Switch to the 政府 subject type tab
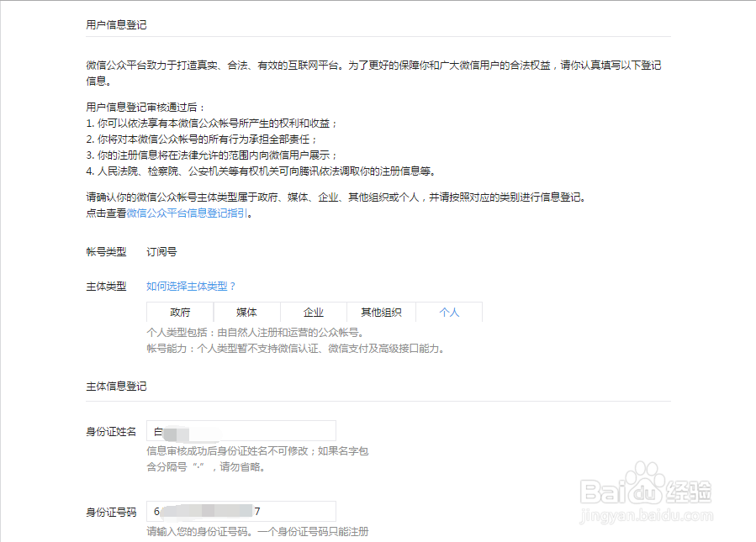Image resolution: width=756 pixels, height=542 pixels. (x=179, y=312)
